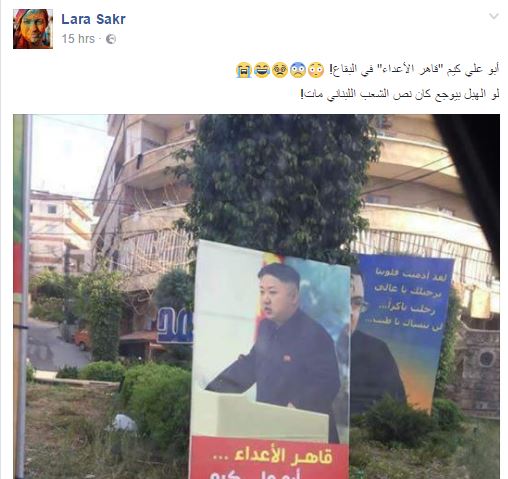This screenshot has width=508, height=479.
Task: Visit the Lara Sakr profile name link
Action: pyautogui.click(x=93, y=19)
